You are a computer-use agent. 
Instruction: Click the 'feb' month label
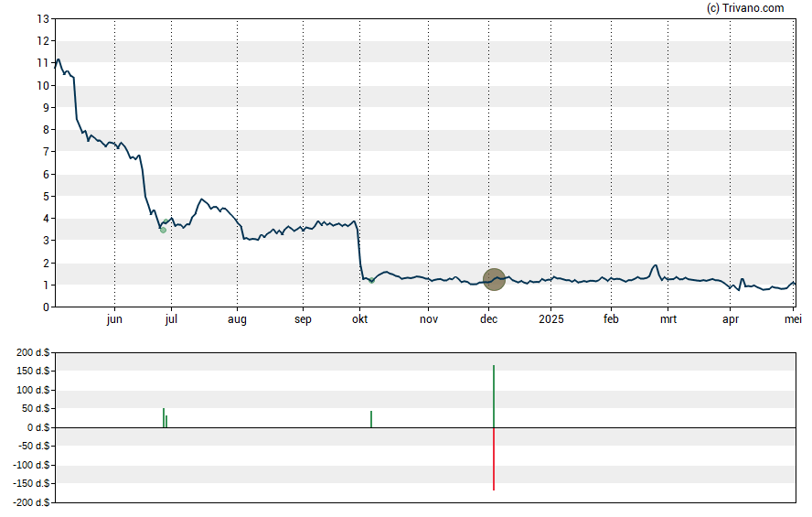(x=611, y=319)
